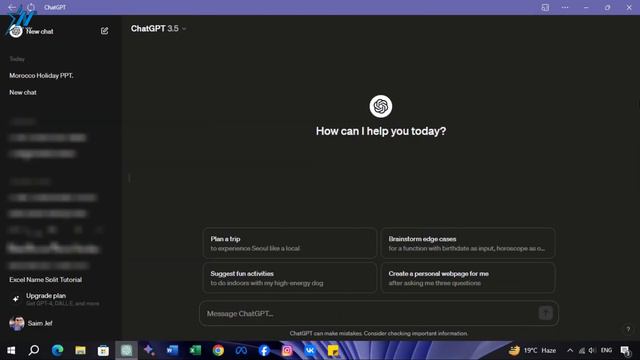
Task: Open the Excel Name Split Tutorial chat
Action: click(x=46, y=280)
